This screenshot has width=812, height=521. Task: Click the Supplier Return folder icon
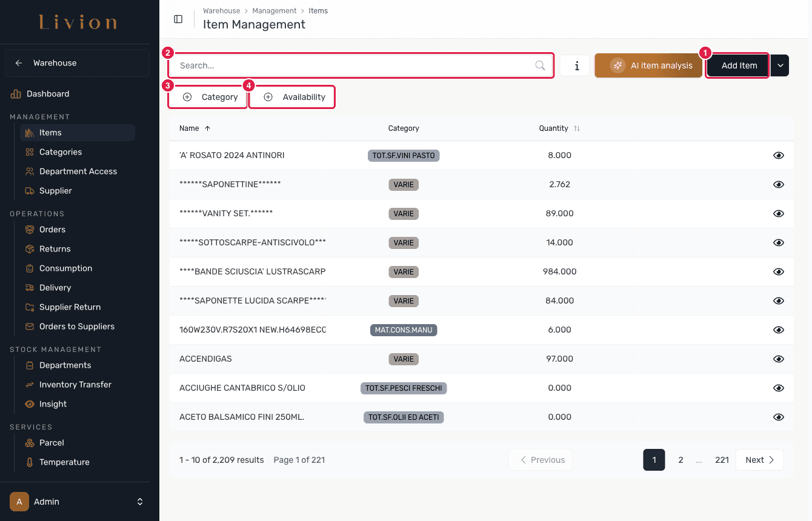point(29,307)
